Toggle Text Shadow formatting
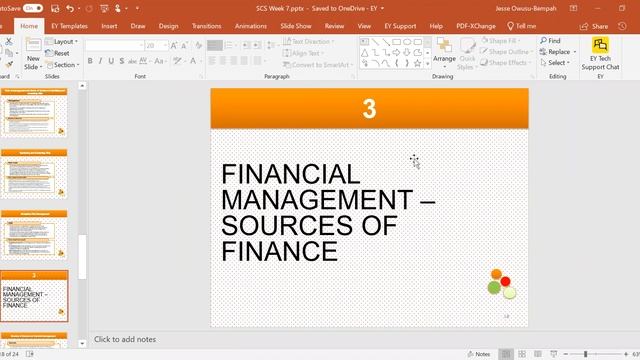Image resolution: width=640 pixels, height=360 pixels. 122,61
